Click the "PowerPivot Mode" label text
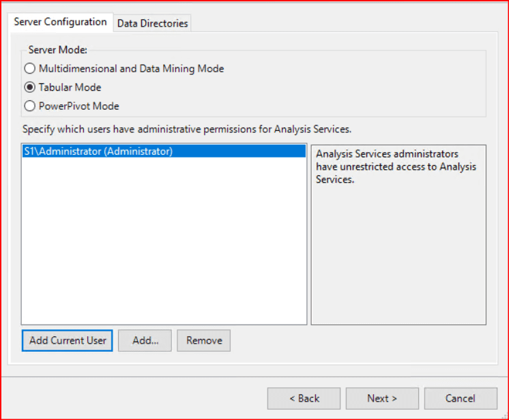This screenshot has width=509, height=420. pyautogui.click(x=78, y=106)
